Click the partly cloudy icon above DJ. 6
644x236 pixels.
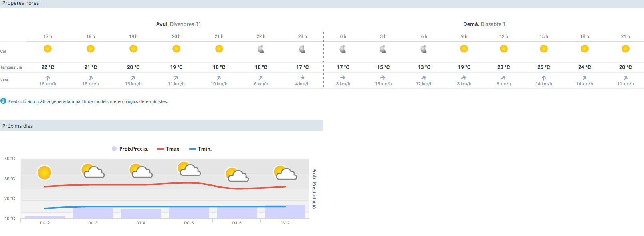237,175
